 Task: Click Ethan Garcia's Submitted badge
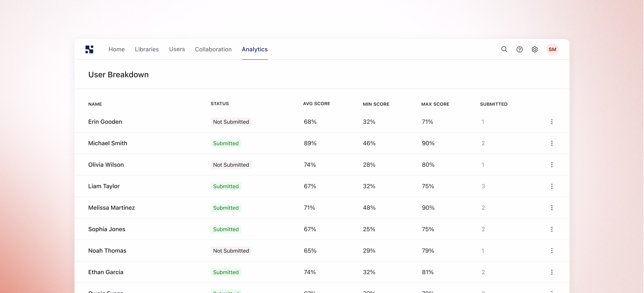click(226, 272)
